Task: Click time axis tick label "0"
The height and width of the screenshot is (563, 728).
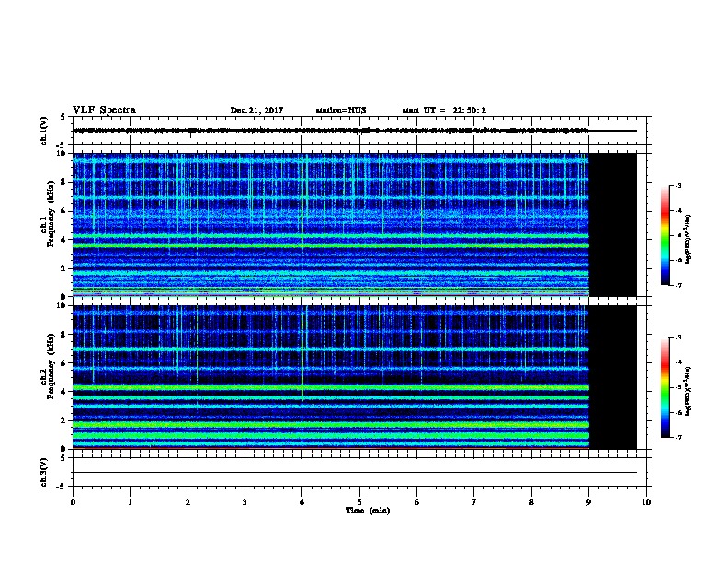Action: [73, 502]
